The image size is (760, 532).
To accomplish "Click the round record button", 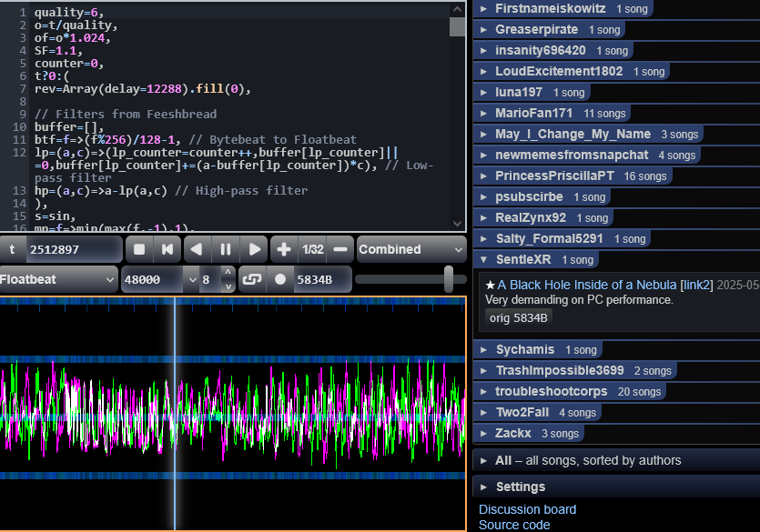I will (280, 279).
